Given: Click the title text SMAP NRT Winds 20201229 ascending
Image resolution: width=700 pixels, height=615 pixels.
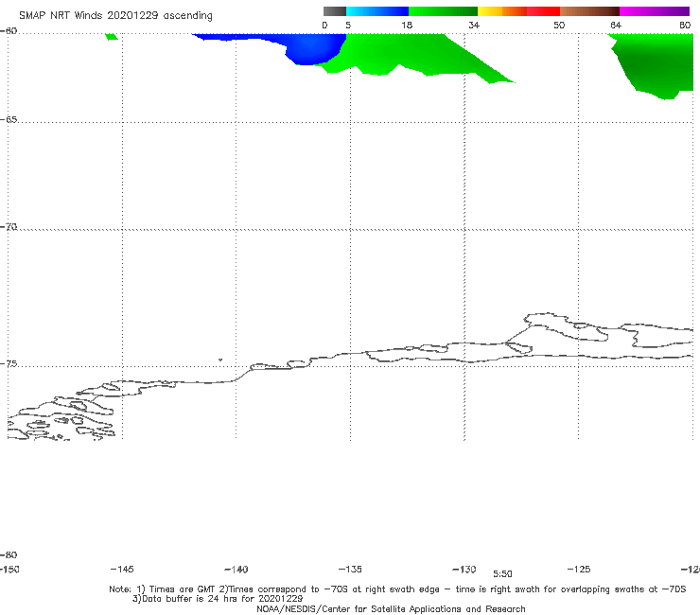Looking at the screenshot, I should click(x=115, y=16).
